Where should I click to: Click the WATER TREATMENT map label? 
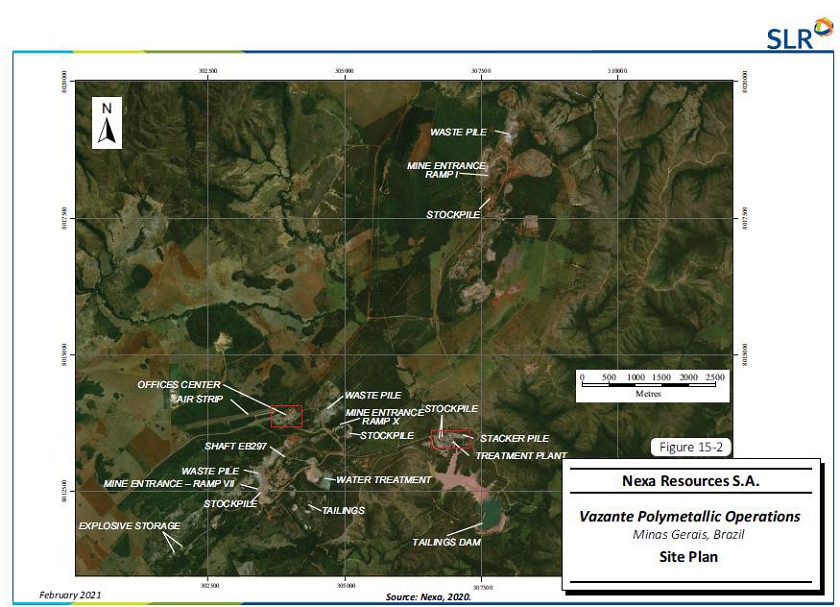[x=383, y=480]
